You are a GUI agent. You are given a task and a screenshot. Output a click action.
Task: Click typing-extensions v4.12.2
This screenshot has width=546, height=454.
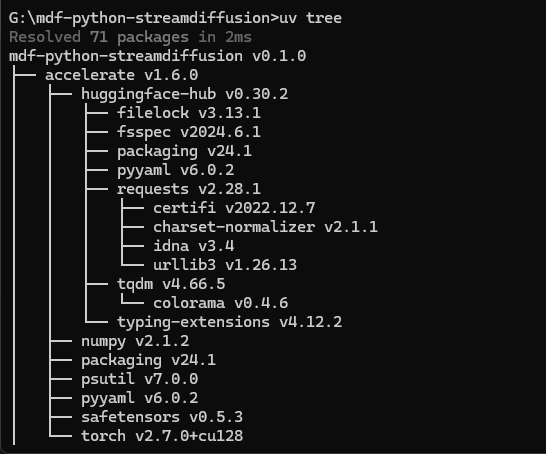(229, 322)
